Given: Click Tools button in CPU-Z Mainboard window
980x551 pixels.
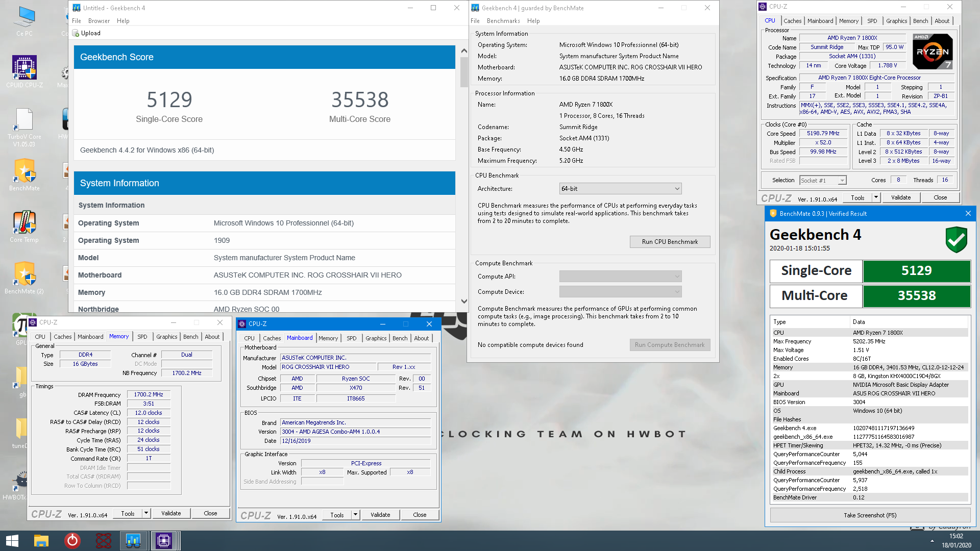Looking at the screenshot, I should (x=337, y=515).
